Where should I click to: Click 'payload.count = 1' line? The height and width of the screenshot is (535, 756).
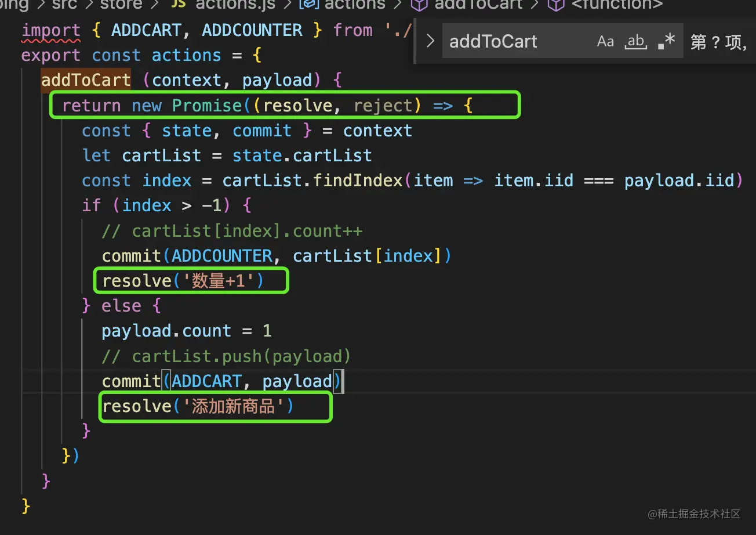pos(187,331)
